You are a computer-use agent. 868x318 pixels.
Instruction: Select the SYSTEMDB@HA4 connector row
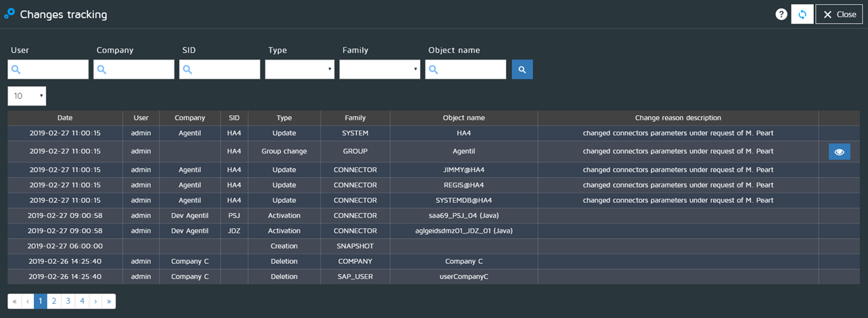pyautogui.click(x=463, y=200)
